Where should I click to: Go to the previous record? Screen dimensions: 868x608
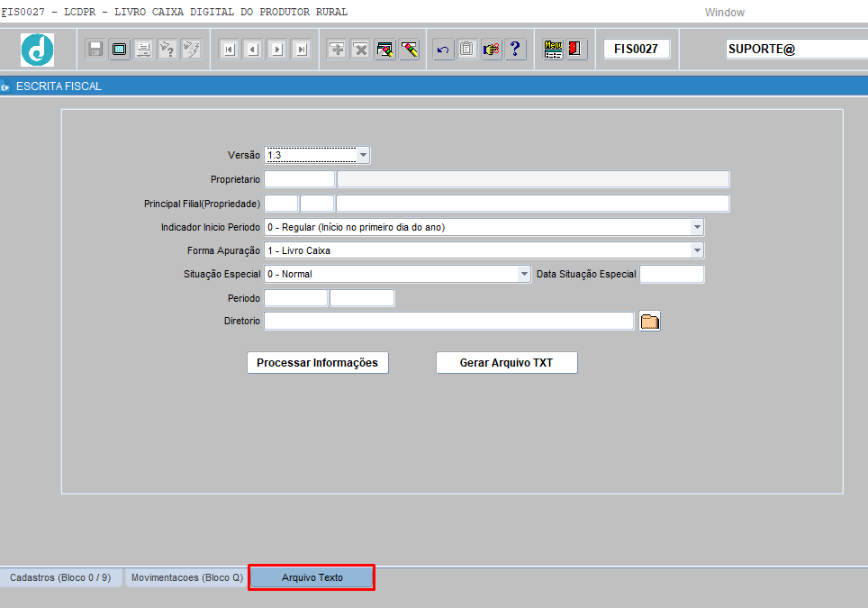pos(253,50)
